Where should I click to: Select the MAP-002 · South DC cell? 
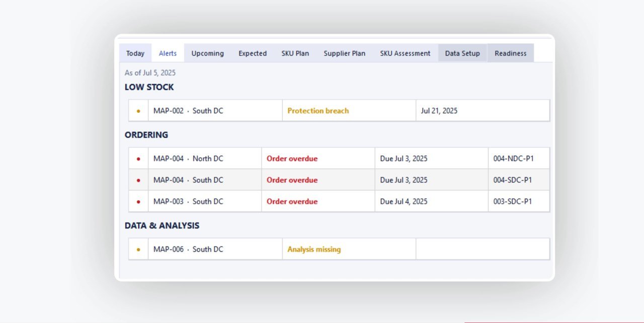coord(215,110)
